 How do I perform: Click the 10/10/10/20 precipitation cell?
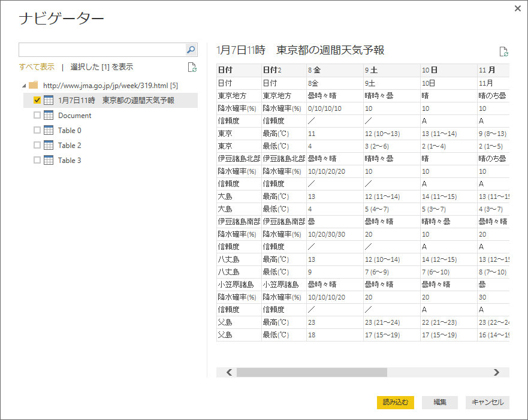pos(334,297)
